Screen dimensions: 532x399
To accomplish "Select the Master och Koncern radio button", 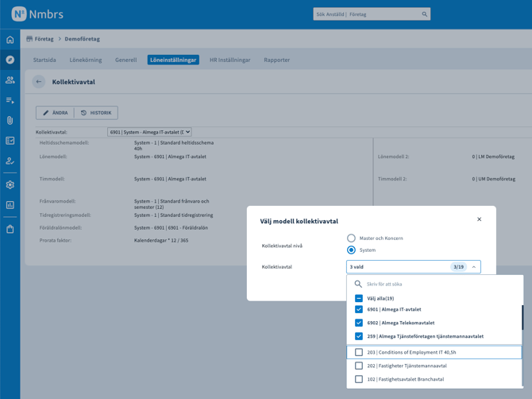I will point(351,238).
